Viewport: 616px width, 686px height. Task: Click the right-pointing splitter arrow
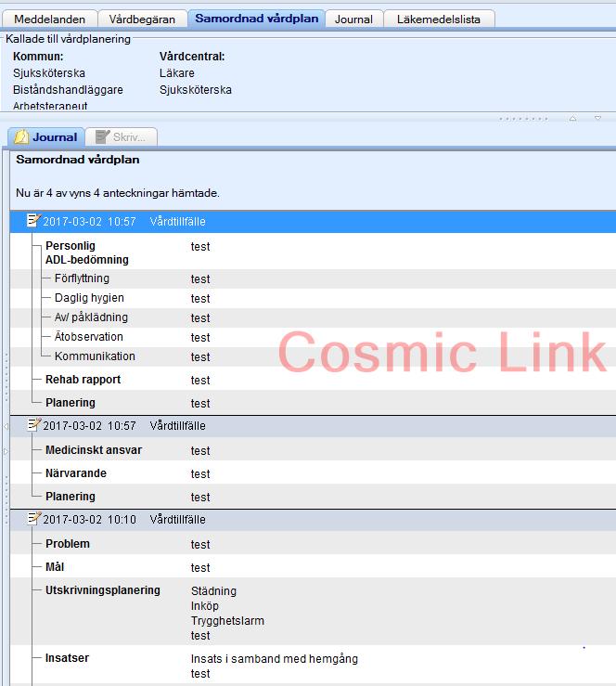6,451
